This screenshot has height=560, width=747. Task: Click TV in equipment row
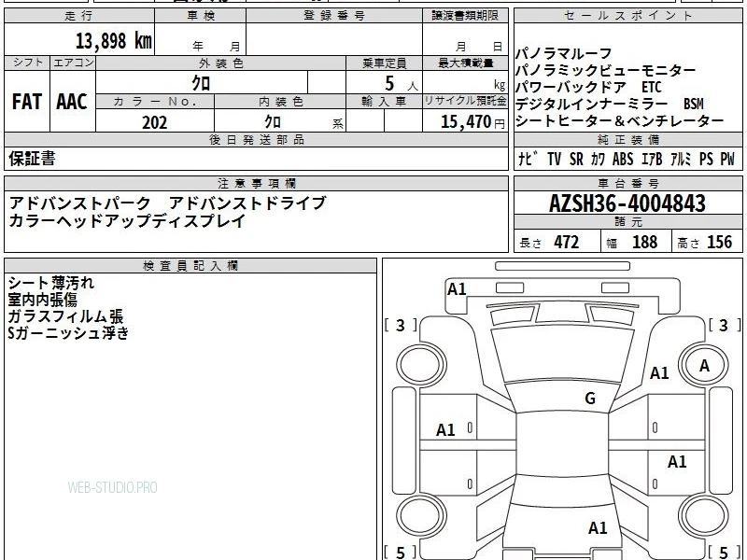click(x=555, y=159)
